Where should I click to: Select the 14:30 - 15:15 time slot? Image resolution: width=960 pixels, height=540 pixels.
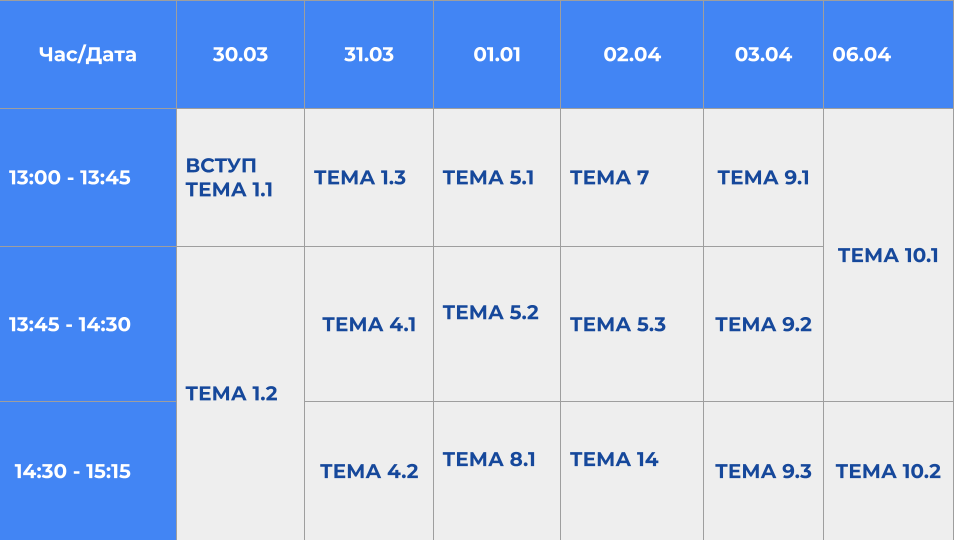click(72, 471)
